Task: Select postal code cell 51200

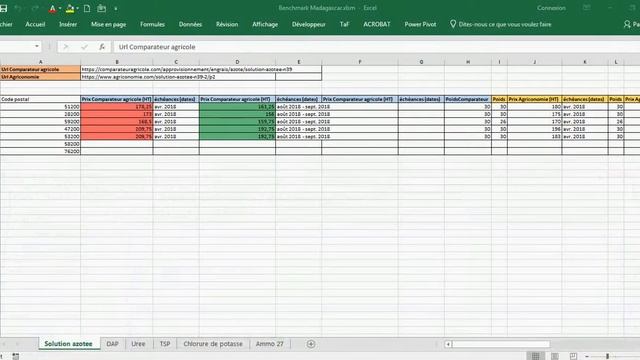Action: 40,107
